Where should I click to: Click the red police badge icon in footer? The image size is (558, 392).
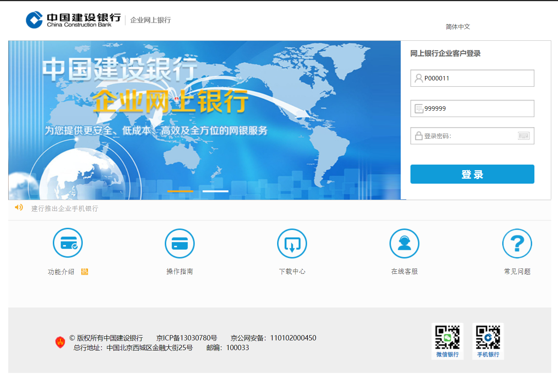[x=60, y=342]
